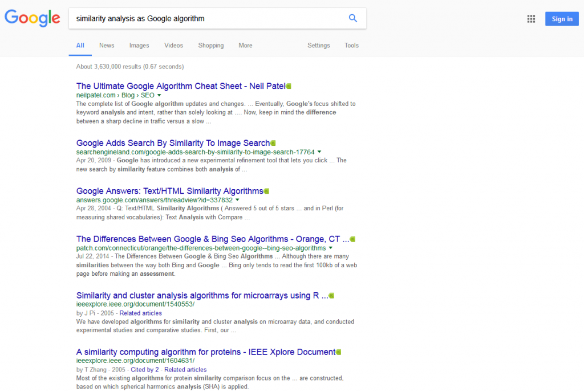This screenshot has height=392, width=584.
Task: Expand dropdown arrow next to searchengineland.com URL
Action: [319, 152]
